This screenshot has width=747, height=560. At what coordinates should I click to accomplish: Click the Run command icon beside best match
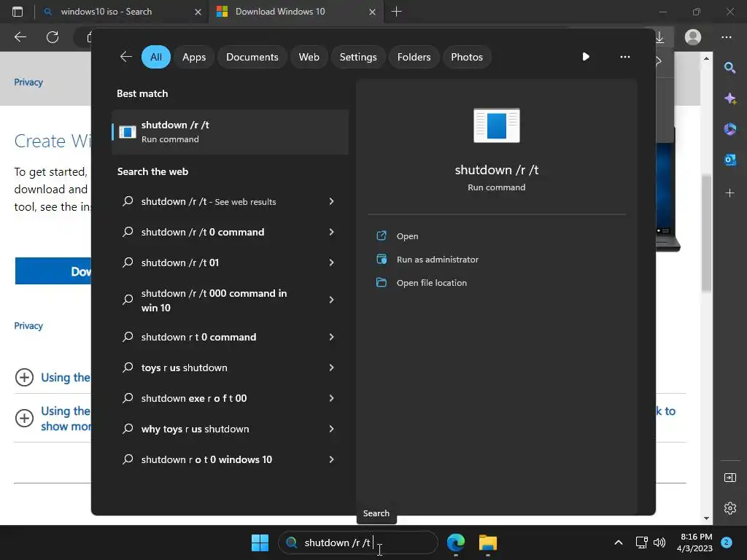pos(127,132)
